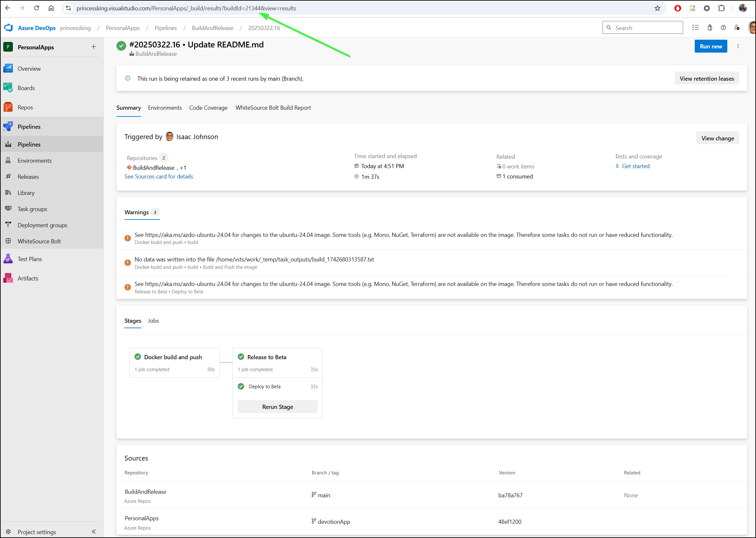This screenshot has width=756, height=538.
Task: Open the user settings icon in header
Action: [737, 28]
